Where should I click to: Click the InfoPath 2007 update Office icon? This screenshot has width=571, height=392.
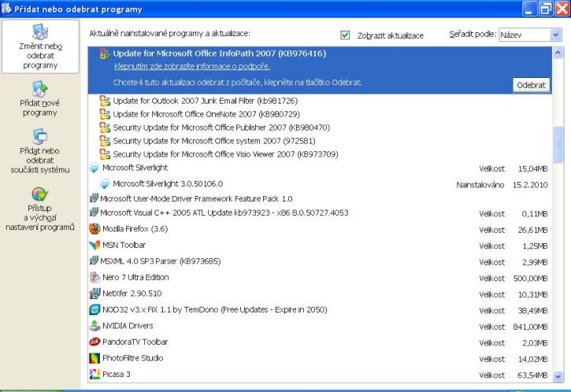point(105,54)
